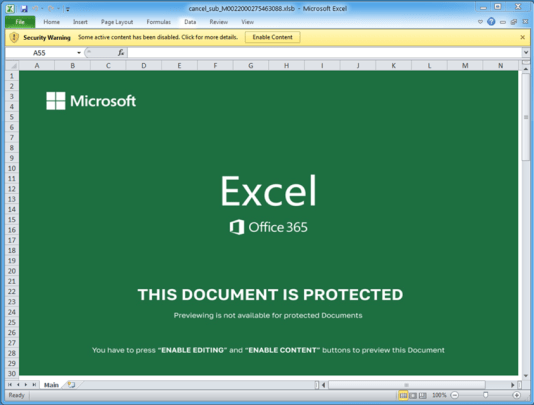534x405 pixels.
Task: Click the zoom out minus button
Action: pos(454,395)
